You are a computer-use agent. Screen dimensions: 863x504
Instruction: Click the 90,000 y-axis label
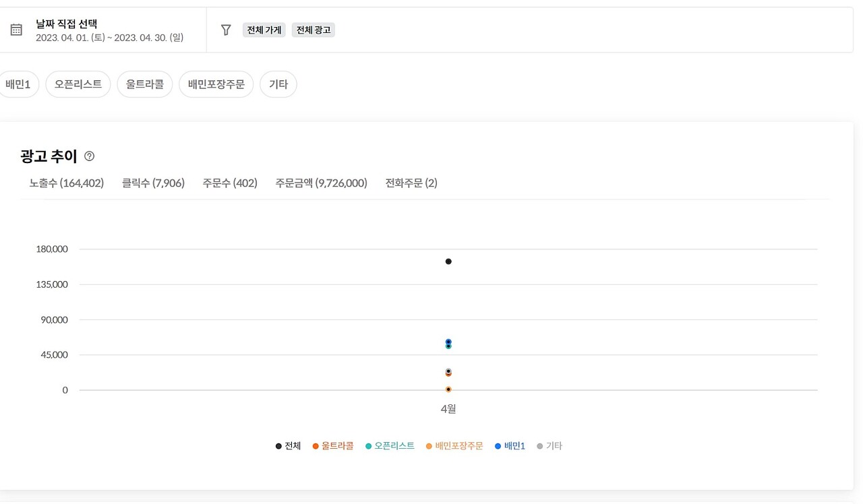click(x=54, y=319)
